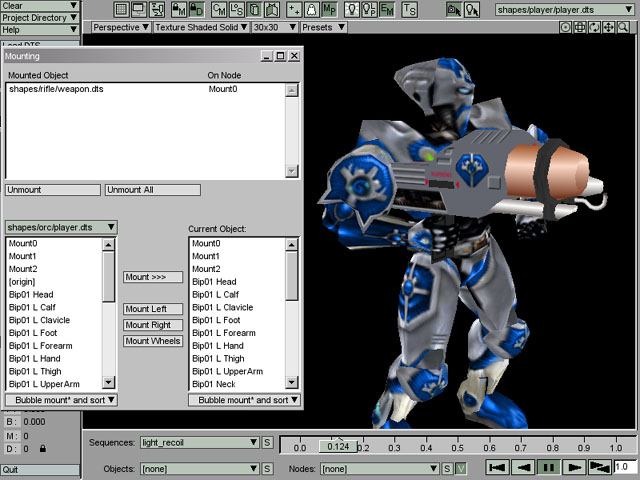Click the grid display toolbar icon
640x480 pixels.
[x=121, y=10]
